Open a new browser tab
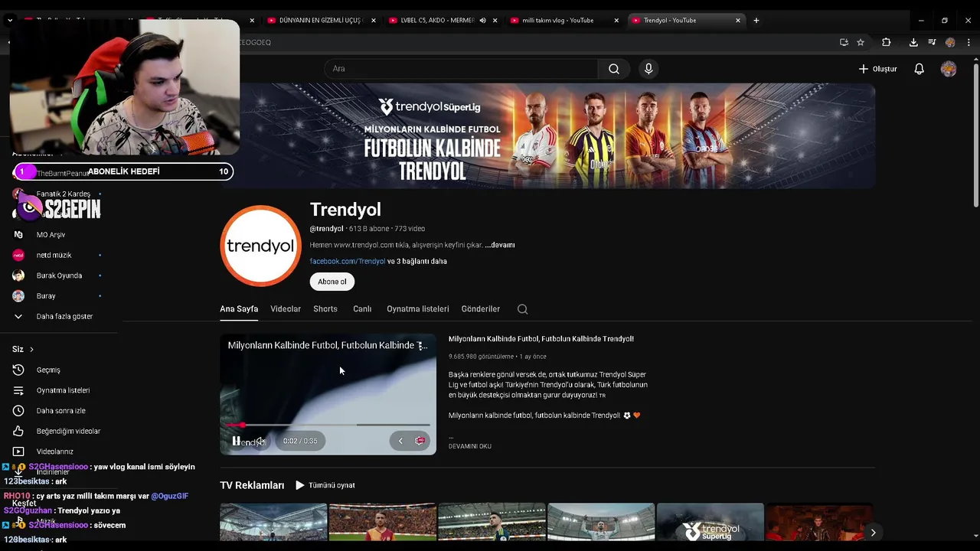 click(756, 21)
